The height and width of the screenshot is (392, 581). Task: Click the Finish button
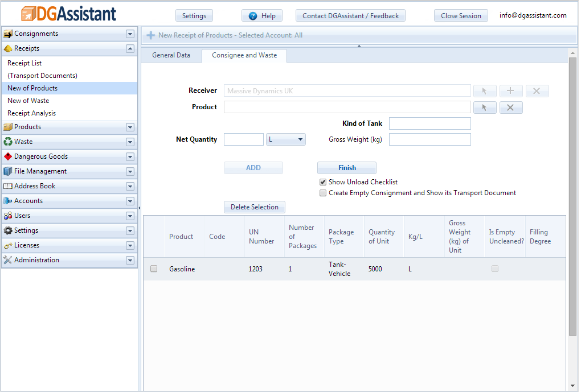(347, 168)
